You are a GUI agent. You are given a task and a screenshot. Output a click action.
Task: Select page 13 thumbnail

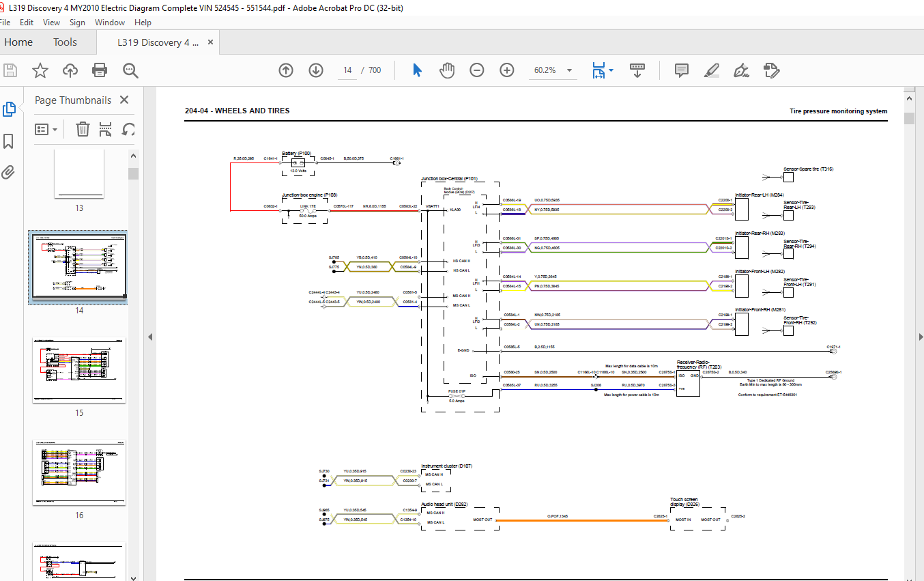point(79,174)
